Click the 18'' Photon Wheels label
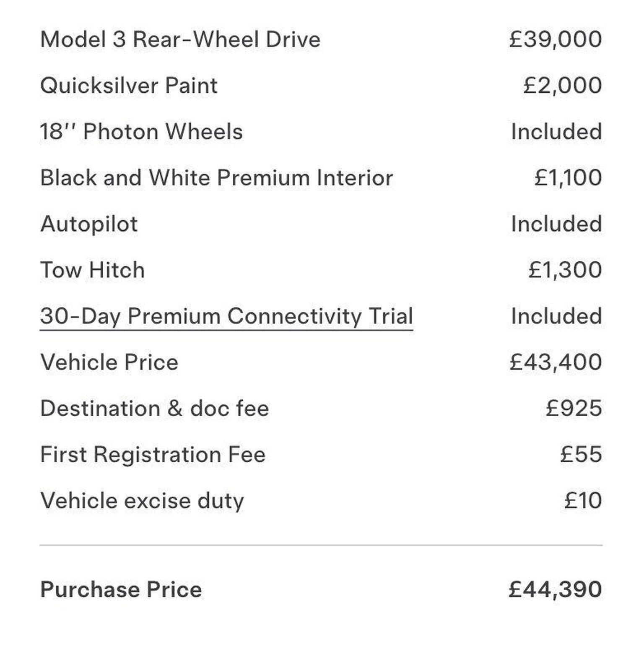Screen dimensions: 644x654 (x=141, y=132)
